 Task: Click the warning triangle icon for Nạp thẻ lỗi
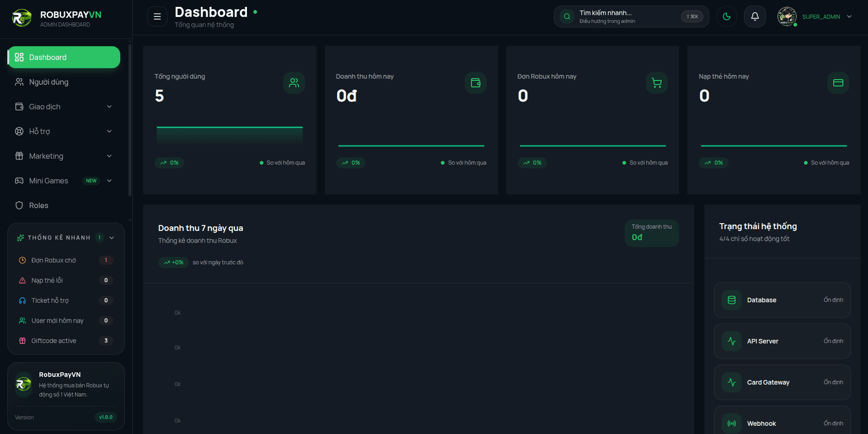(x=22, y=280)
